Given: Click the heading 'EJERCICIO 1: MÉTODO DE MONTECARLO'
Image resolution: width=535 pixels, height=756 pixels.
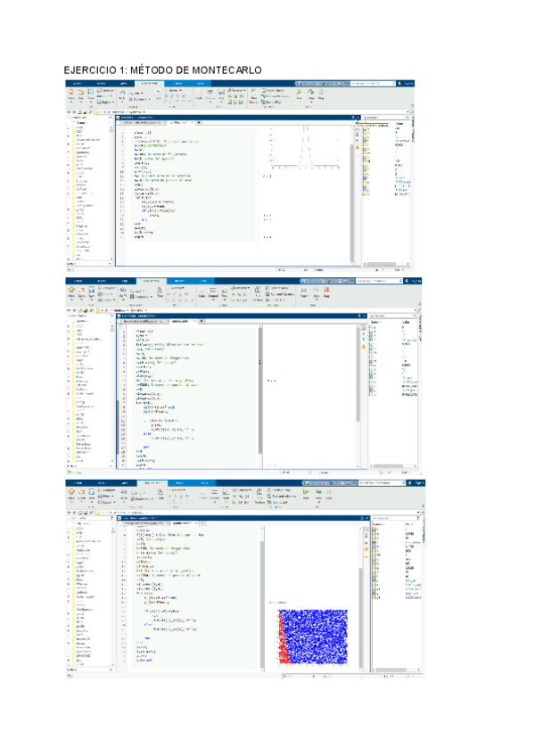Looking at the screenshot, I should [162, 70].
